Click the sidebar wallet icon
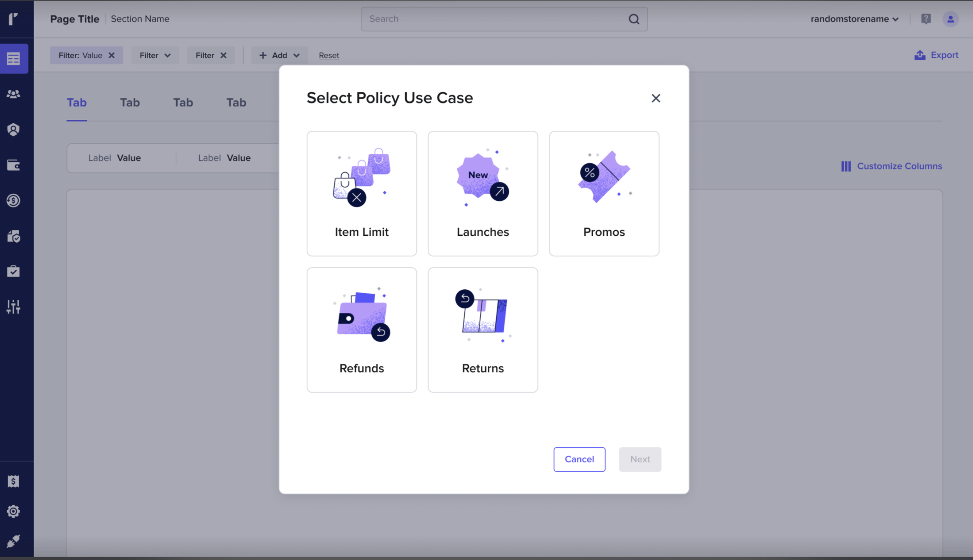 point(14,165)
